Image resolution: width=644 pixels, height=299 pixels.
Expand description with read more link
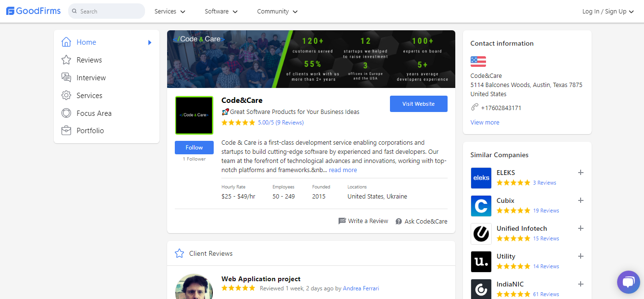coord(343,170)
